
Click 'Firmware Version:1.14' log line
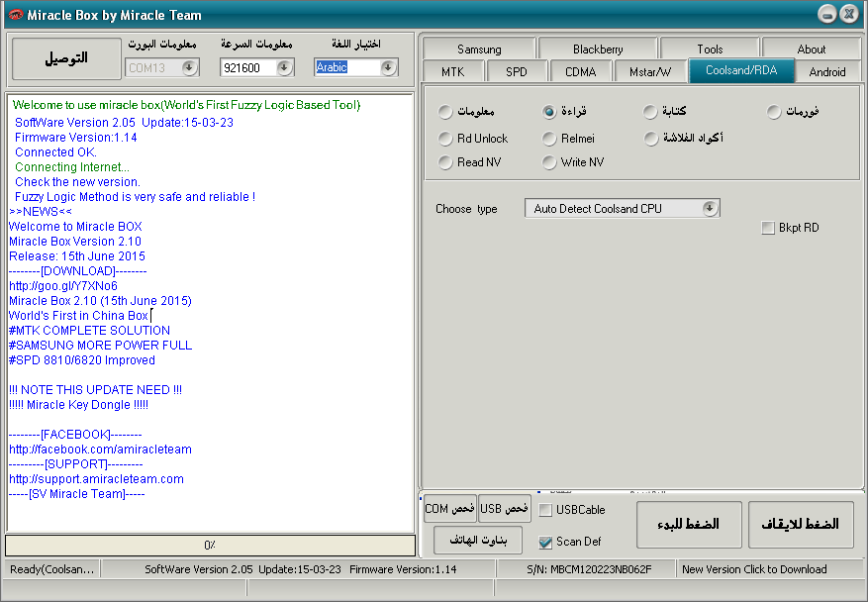pyautogui.click(x=76, y=138)
